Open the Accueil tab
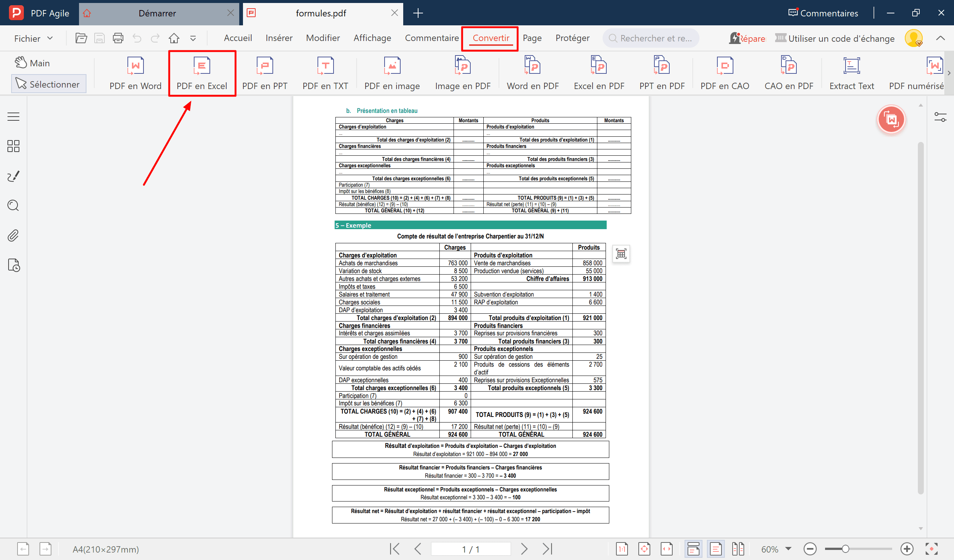954x560 pixels. (x=238, y=38)
